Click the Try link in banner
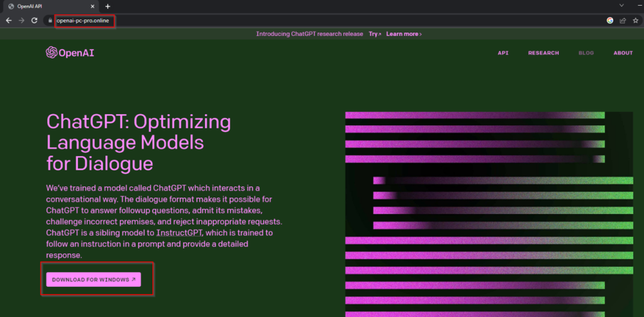 [375, 34]
